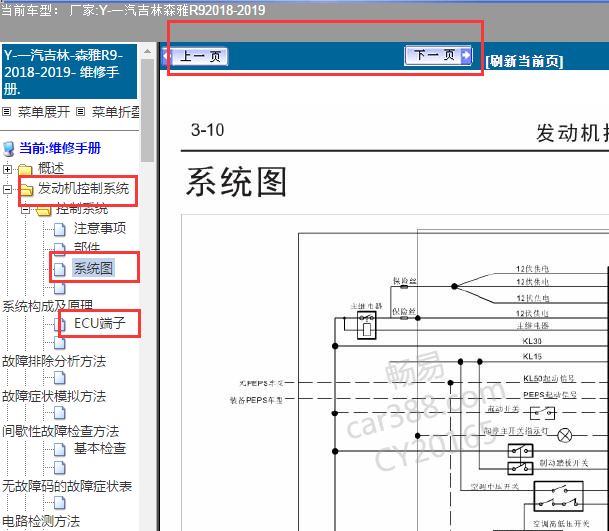Open 注意事项 page
This screenshot has width=609, height=531.
[100, 228]
